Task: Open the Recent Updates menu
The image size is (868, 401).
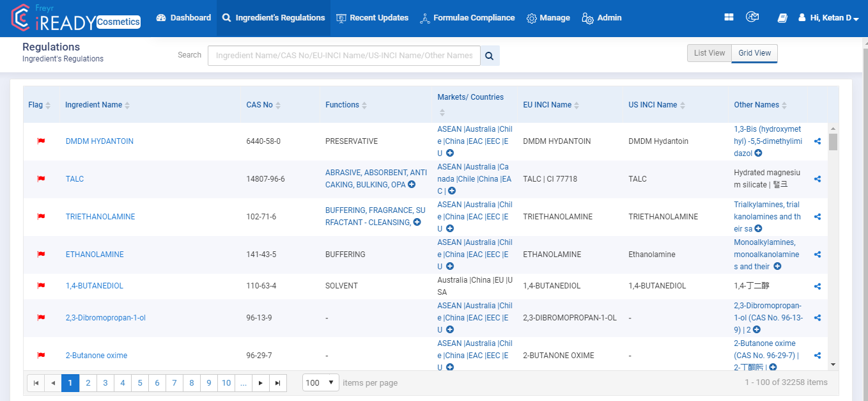Action: (372, 18)
